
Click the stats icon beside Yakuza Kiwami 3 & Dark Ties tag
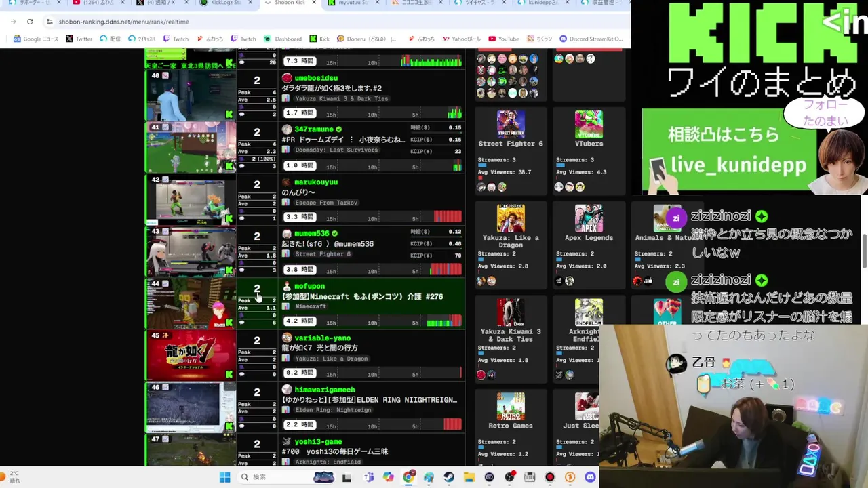tap(286, 99)
